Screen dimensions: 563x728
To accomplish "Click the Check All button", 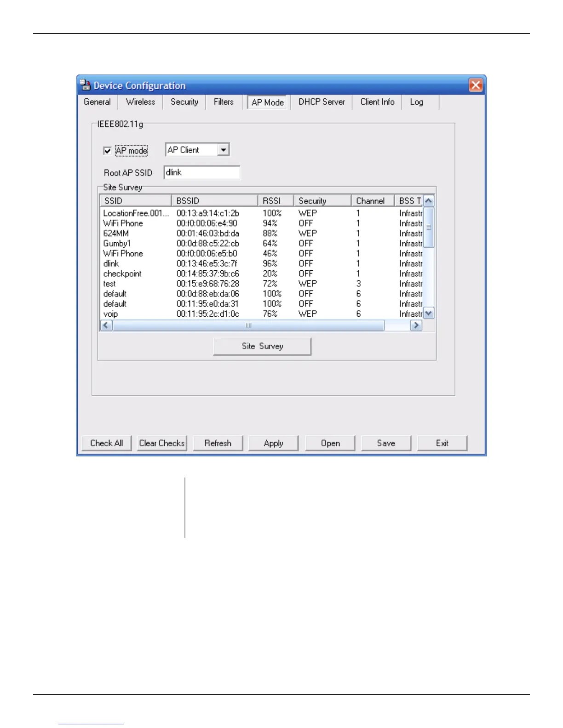I will click(x=107, y=443).
